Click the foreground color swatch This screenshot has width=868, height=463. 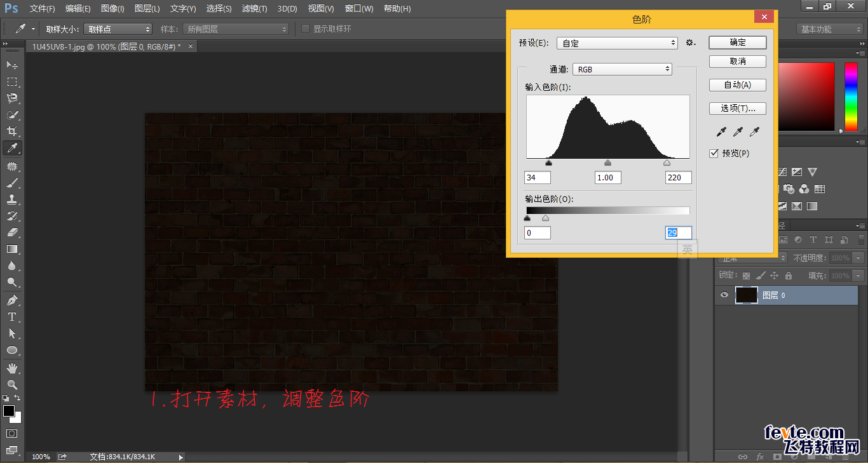(x=9, y=412)
